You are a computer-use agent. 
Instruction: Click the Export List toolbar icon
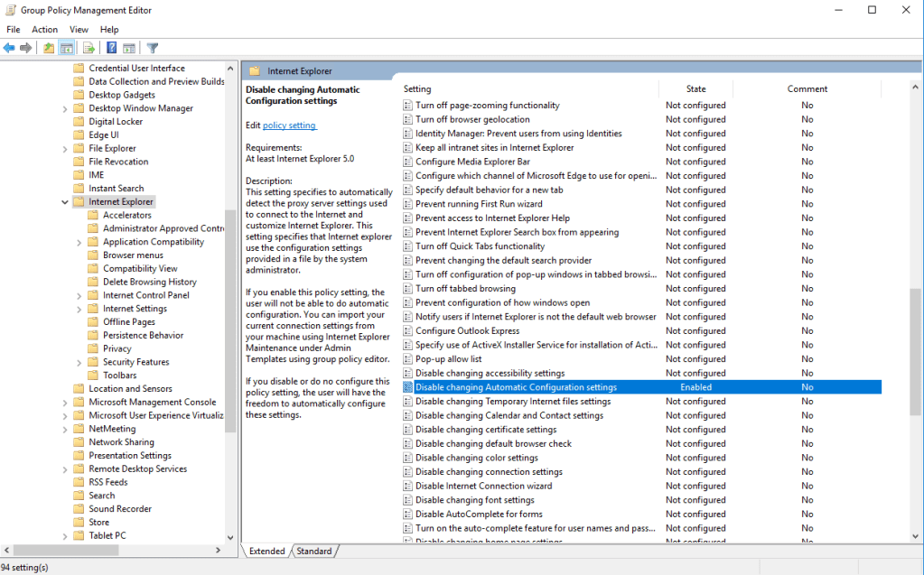pos(89,48)
